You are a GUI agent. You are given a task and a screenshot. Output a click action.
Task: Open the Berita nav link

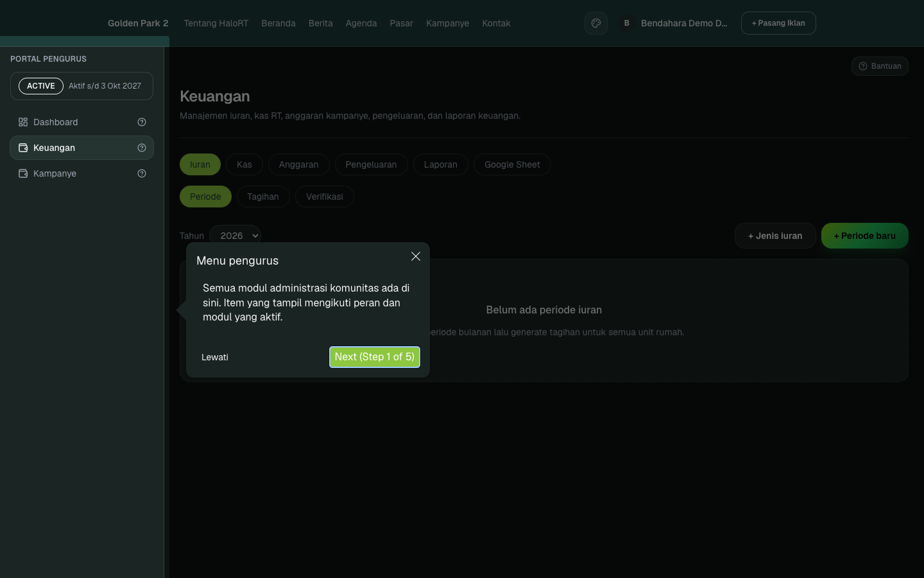click(321, 23)
